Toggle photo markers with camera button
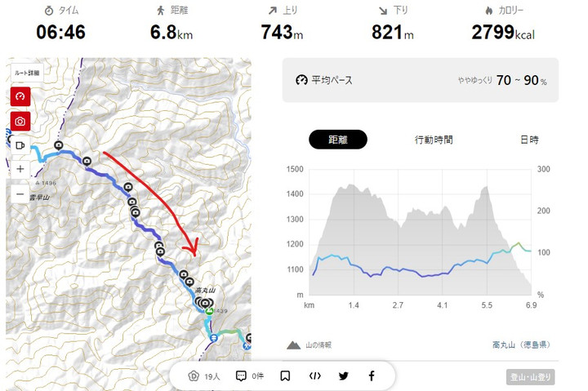Viewport: 588px width, 391px height. coord(20,121)
